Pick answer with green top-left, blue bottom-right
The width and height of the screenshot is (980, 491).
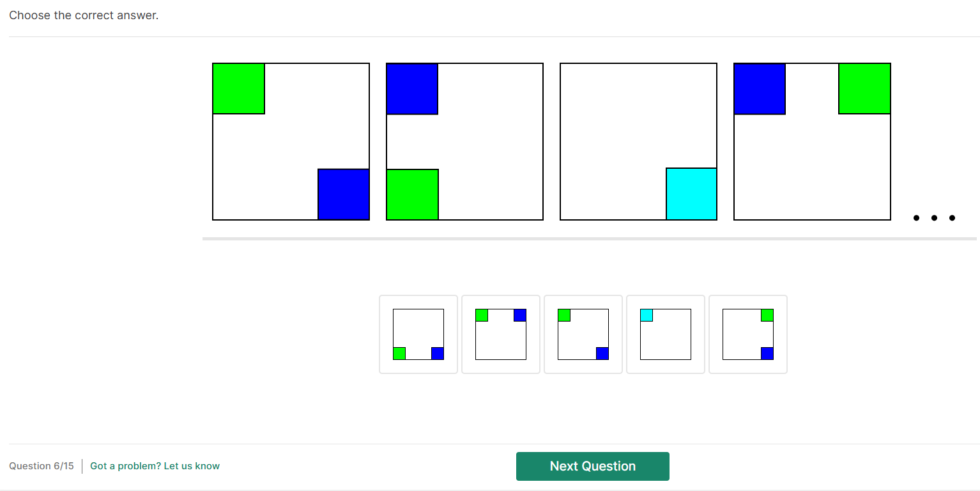coord(583,334)
